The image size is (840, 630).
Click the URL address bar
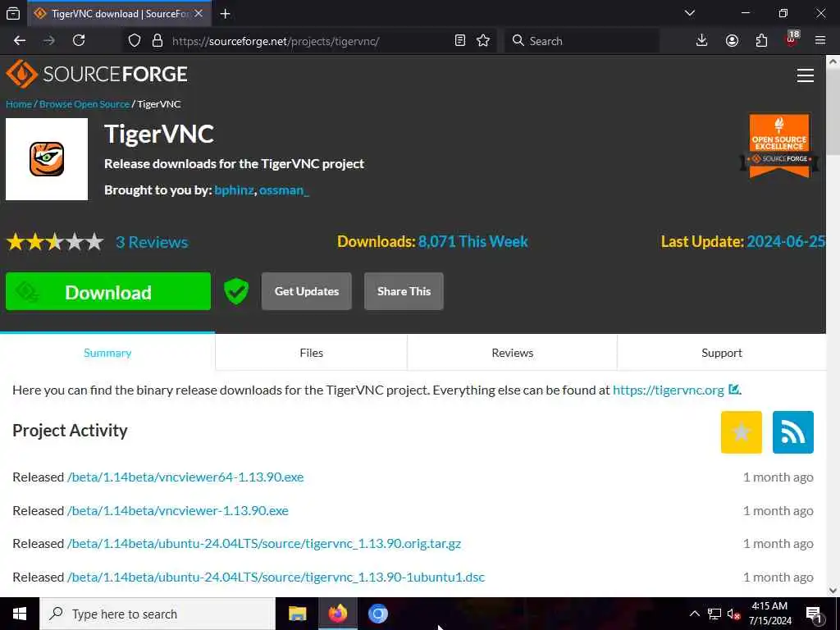308,41
